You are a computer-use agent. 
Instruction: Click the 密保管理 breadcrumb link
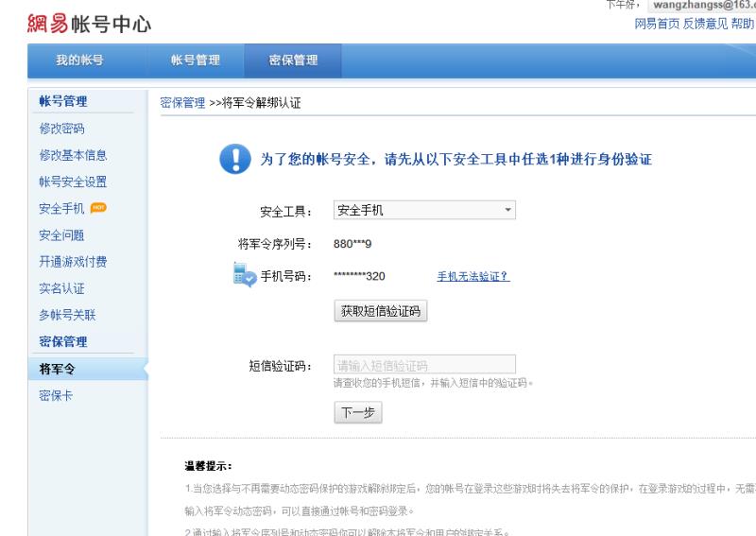(x=182, y=103)
